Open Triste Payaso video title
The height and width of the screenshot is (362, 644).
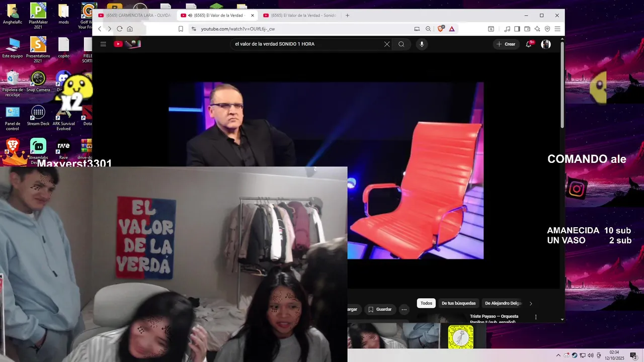coord(494,319)
